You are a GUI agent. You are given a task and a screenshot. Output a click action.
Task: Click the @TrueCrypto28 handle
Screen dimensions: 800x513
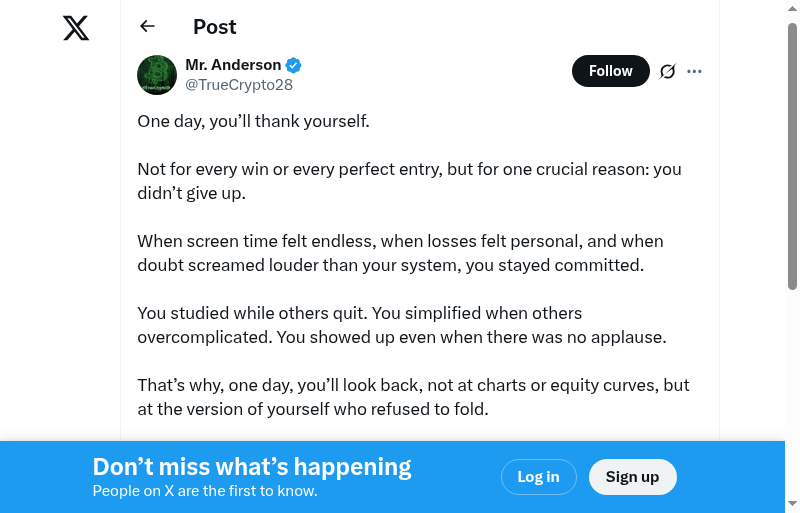[239, 85]
